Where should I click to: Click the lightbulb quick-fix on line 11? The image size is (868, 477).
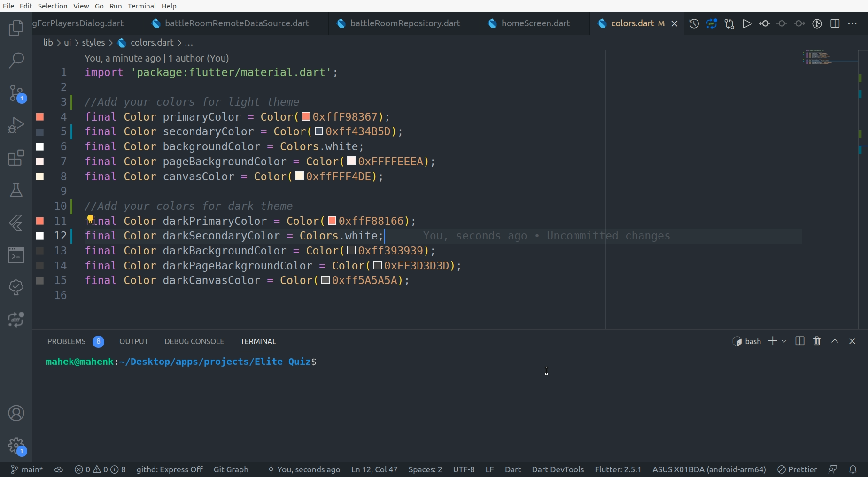pyautogui.click(x=90, y=220)
